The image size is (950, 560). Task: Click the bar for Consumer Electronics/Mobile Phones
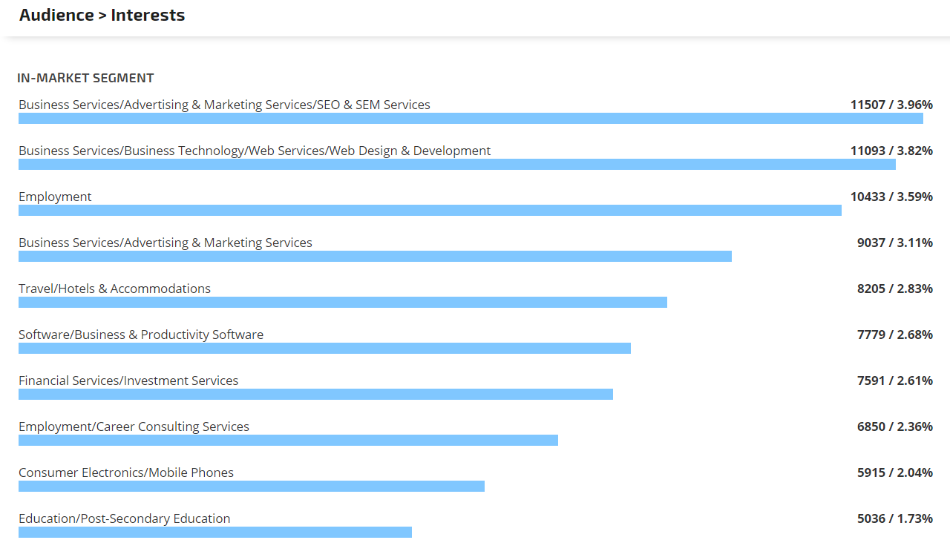coord(252,487)
